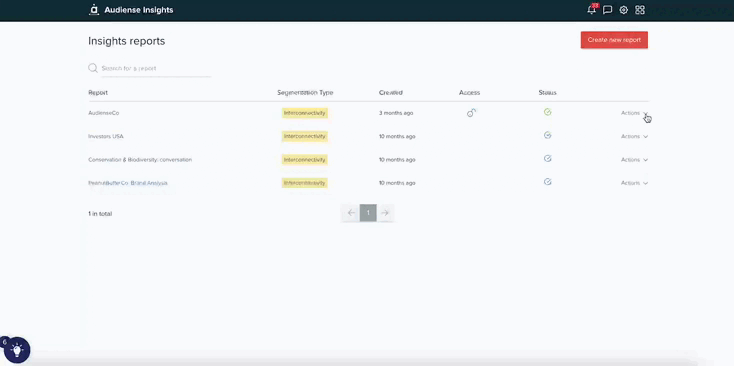Go to next page arrow
The width and height of the screenshot is (734, 366).
click(x=385, y=213)
